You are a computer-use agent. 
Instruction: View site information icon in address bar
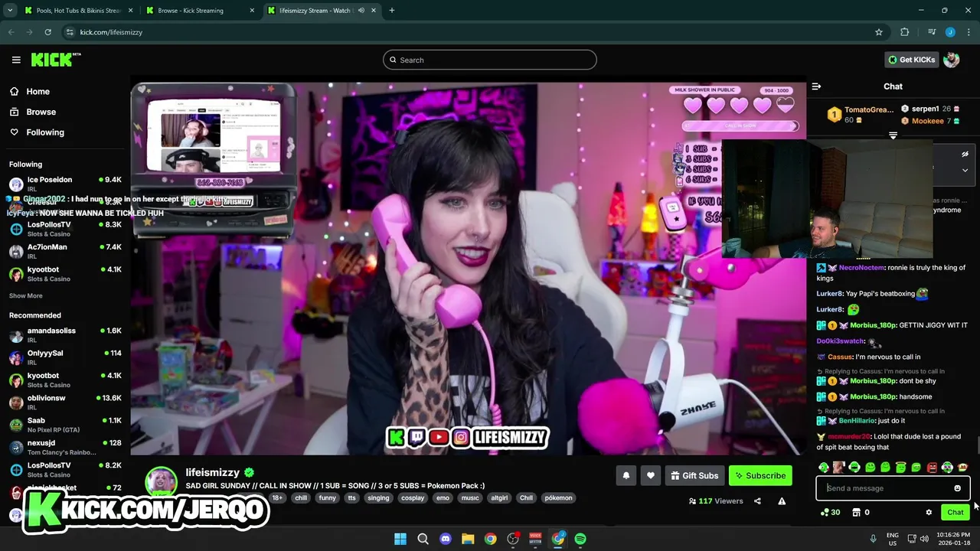click(x=70, y=32)
